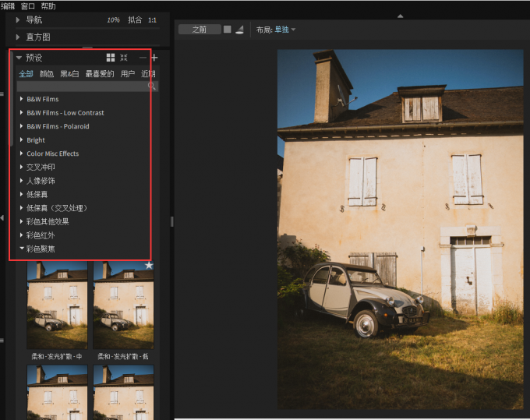Expand the 人像修饰 group
The width and height of the screenshot is (530, 420).
click(21, 181)
